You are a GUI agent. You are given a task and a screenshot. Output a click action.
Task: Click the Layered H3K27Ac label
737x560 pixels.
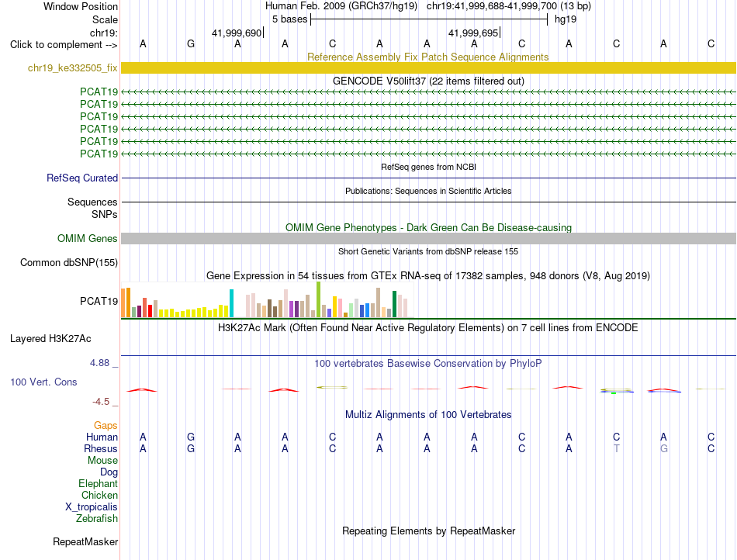click(x=50, y=339)
